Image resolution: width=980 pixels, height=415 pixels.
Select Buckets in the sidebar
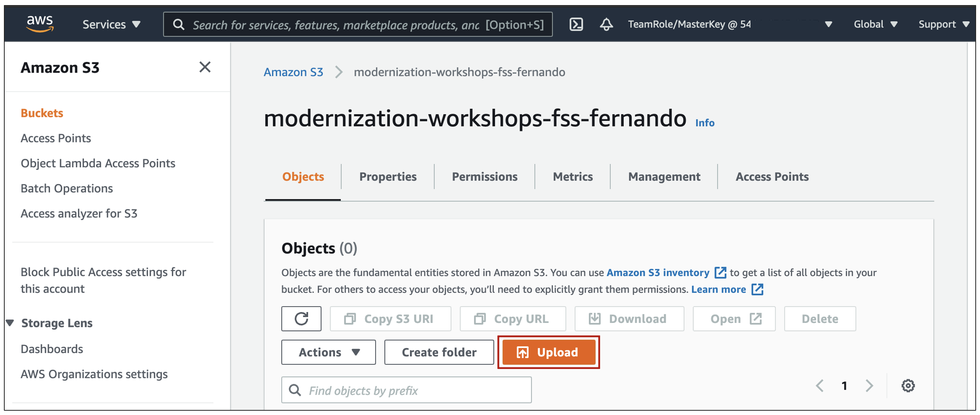tap(42, 113)
